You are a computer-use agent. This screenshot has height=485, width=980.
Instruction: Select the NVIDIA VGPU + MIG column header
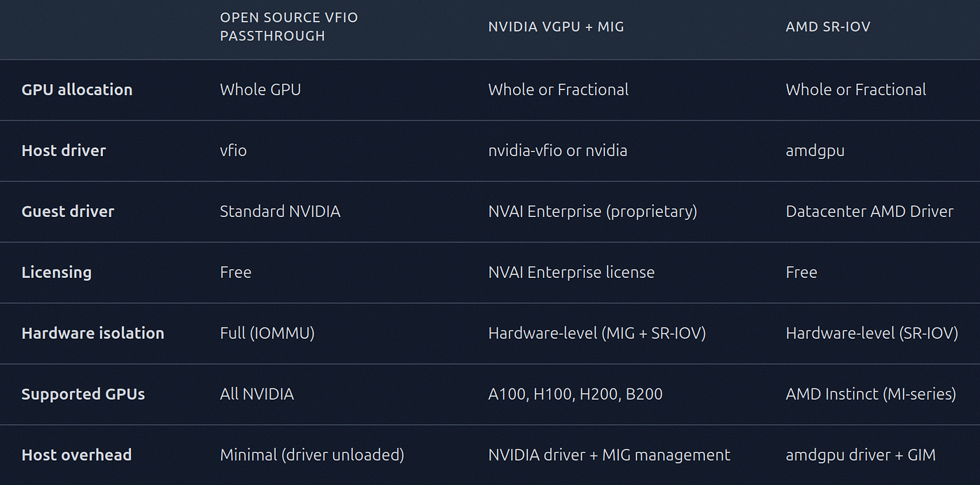tap(556, 27)
